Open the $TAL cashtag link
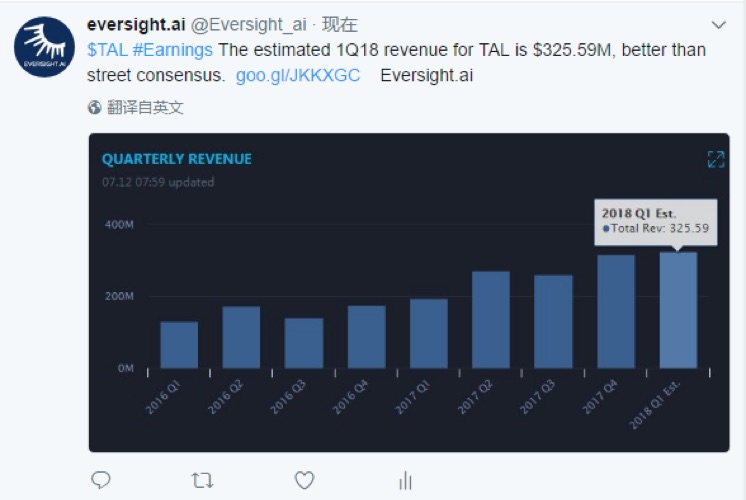Image resolution: width=746 pixels, height=500 pixels. (107, 51)
